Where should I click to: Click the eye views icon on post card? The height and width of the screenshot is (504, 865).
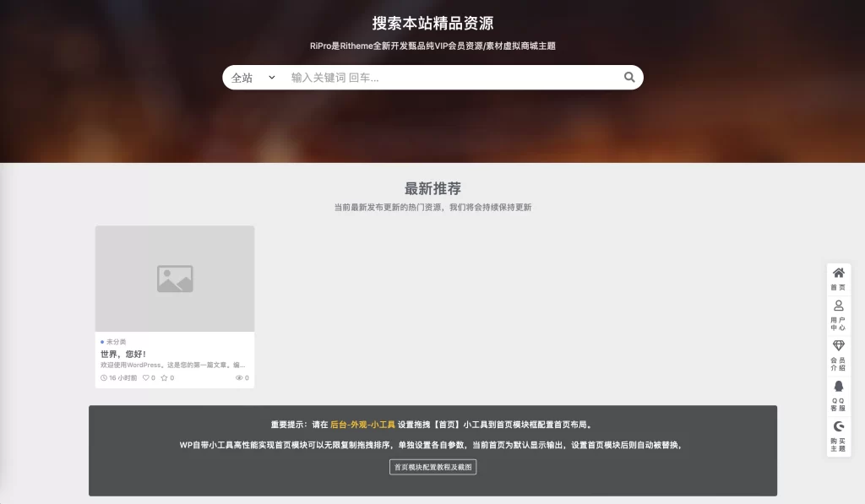[239, 378]
